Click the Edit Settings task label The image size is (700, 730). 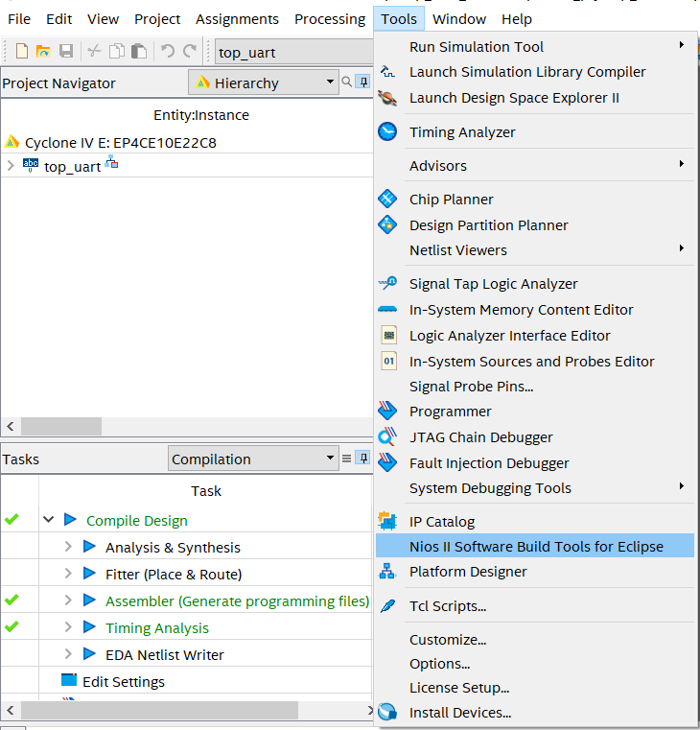pos(124,682)
